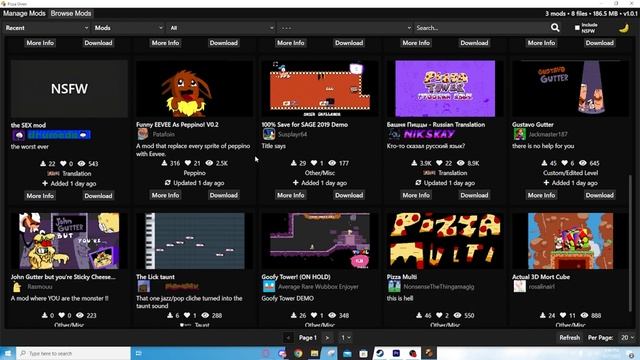Open Jackmaster187 author avatar
The height and width of the screenshot is (360, 640).
[x=519, y=134]
